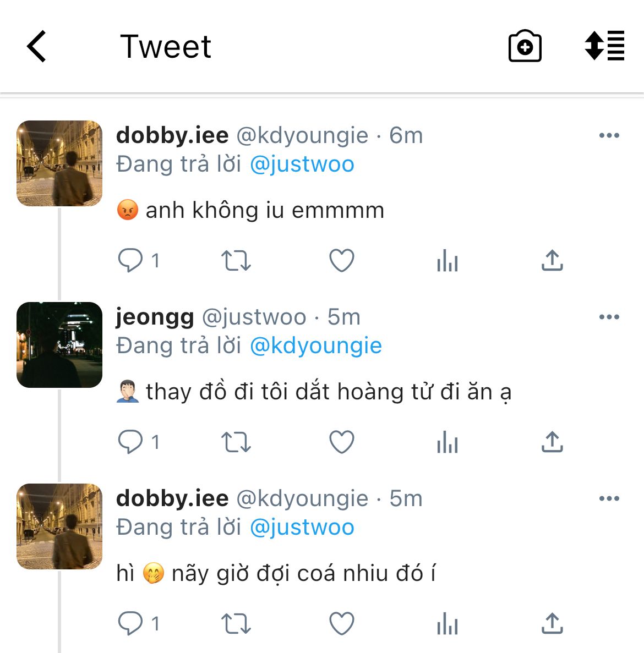Screen dimensions: 644x653
Task: Open @justwoo mention in first tweet
Action: point(302,164)
